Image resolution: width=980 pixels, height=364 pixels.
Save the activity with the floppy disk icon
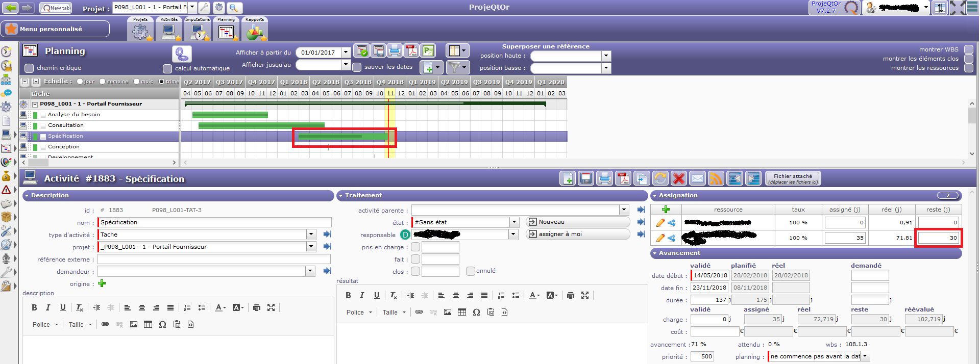(586, 178)
